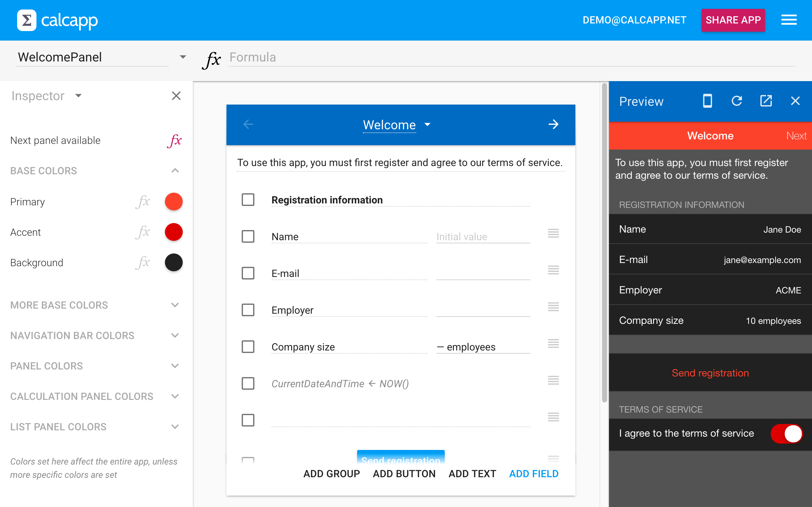Open the Inspector sidebar menu
This screenshot has width=812, height=507.
pos(78,96)
